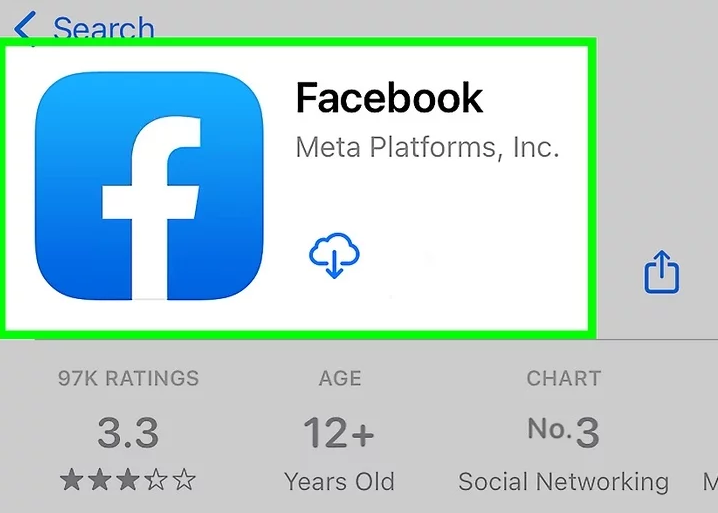Viewport: 718px width, 513px height.
Task: Open the share sheet icon
Action: click(x=662, y=271)
